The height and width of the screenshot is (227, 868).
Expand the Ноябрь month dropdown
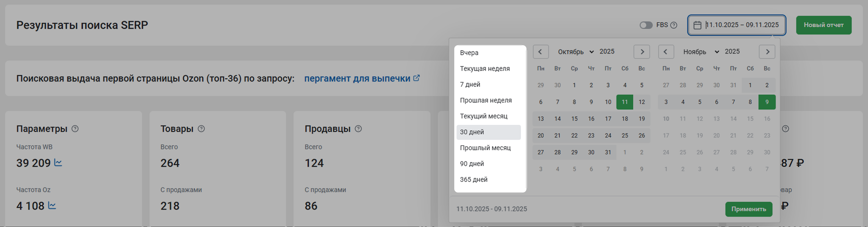701,52
